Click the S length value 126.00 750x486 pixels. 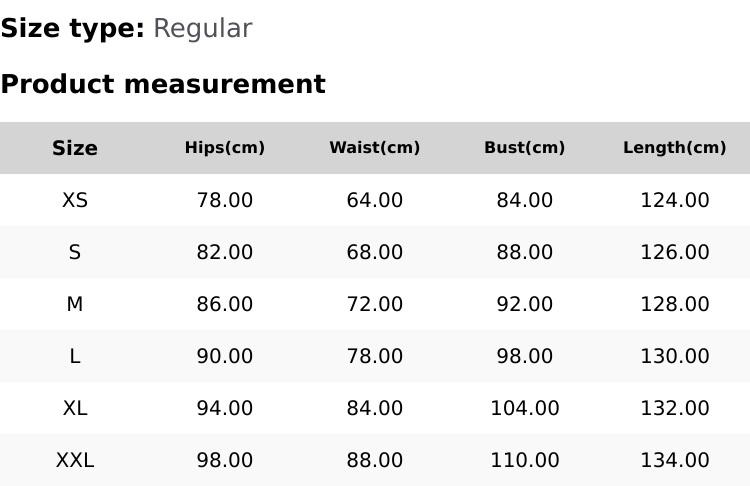pos(675,252)
